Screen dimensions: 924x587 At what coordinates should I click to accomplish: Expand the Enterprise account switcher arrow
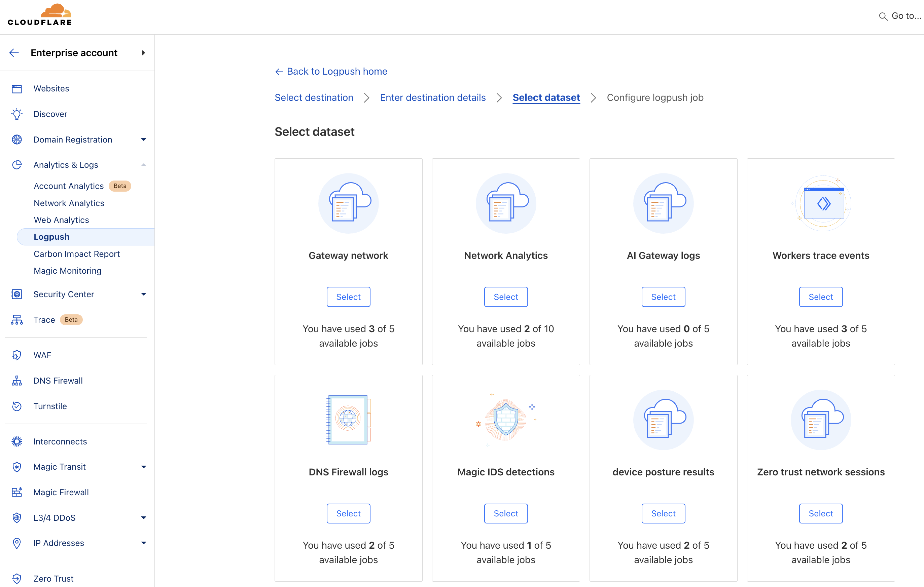pyautogui.click(x=143, y=53)
